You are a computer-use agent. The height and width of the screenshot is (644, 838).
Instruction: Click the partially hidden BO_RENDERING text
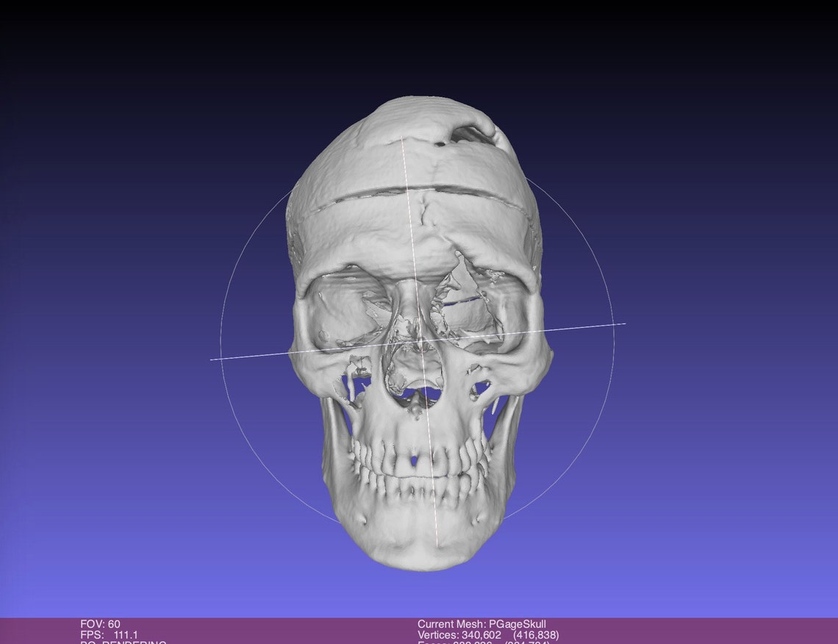[x=123, y=643]
